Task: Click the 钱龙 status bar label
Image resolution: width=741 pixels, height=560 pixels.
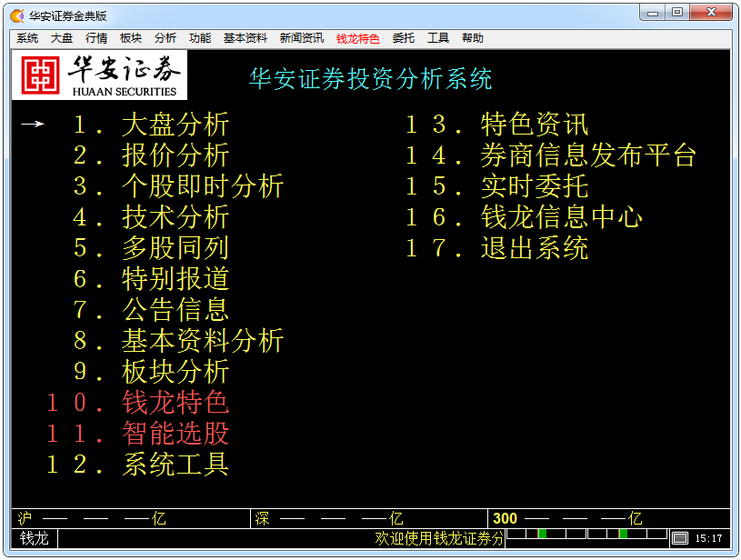Action: coord(34,538)
